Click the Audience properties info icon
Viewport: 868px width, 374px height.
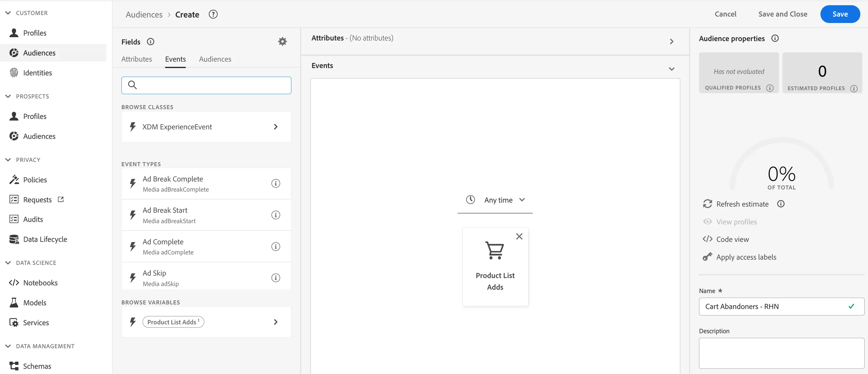pyautogui.click(x=775, y=38)
